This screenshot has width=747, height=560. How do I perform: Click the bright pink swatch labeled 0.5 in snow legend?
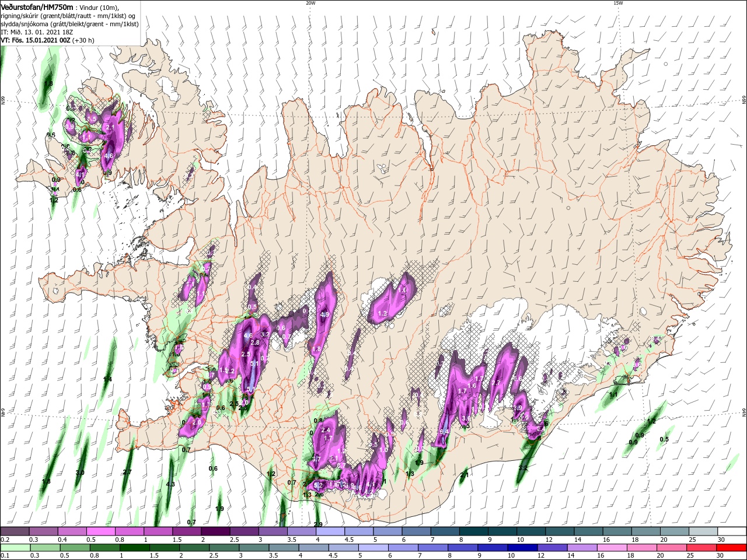[x=101, y=531]
